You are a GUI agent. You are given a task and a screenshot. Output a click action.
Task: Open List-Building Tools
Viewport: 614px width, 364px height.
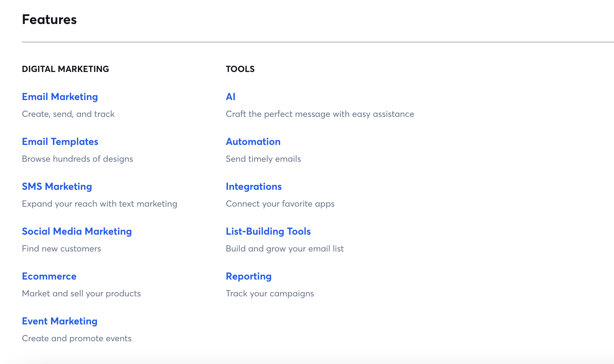pos(268,231)
